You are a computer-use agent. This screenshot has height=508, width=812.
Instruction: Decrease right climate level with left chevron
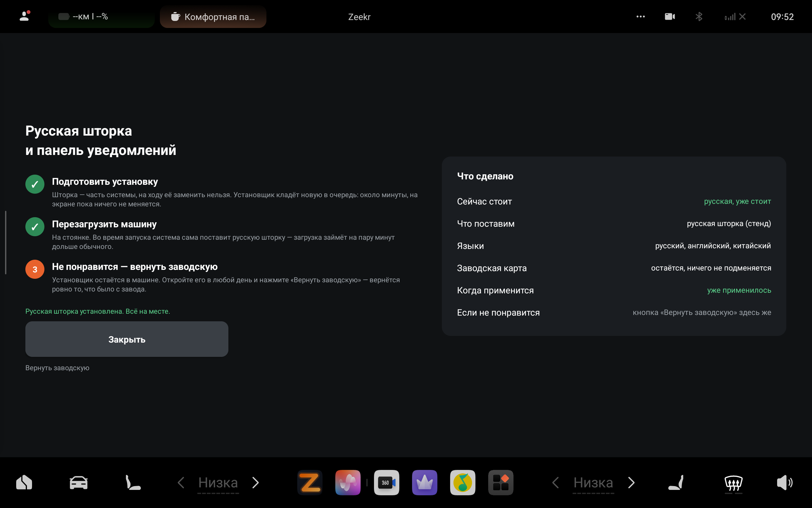click(x=556, y=483)
